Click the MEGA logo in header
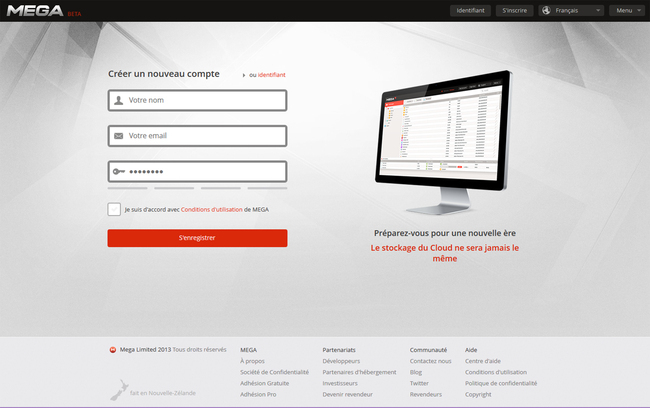Viewport: 650px width, 408px height. [35, 11]
